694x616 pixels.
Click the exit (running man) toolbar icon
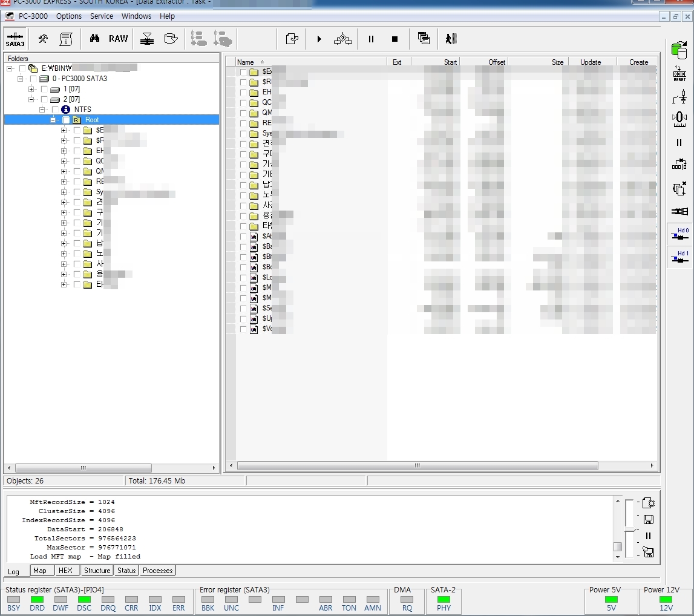[x=451, y=39]
